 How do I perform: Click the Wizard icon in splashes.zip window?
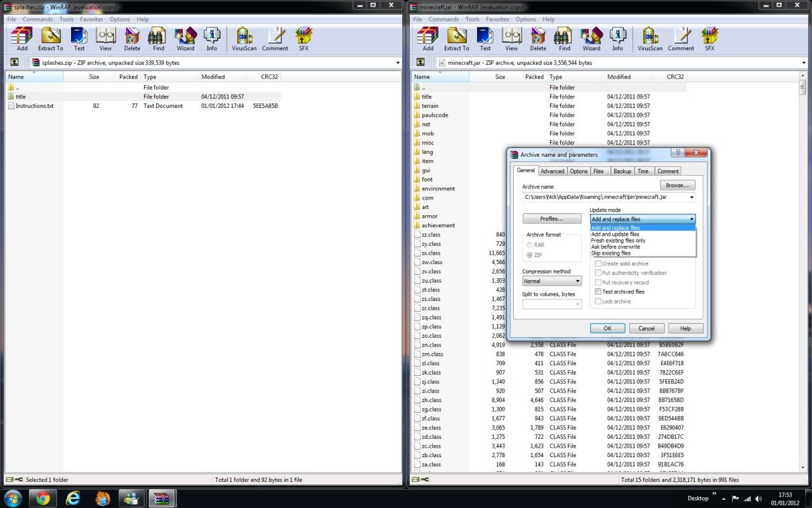point(185,39)
